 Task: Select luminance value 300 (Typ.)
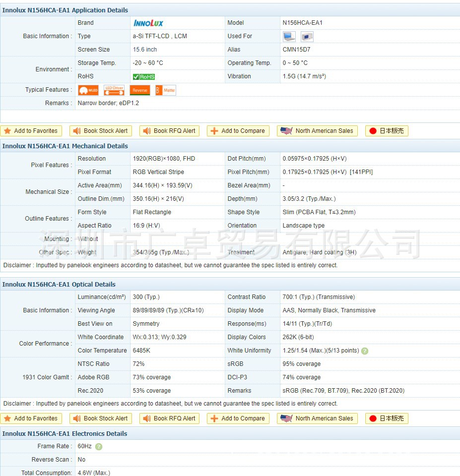tap(146, 297)
